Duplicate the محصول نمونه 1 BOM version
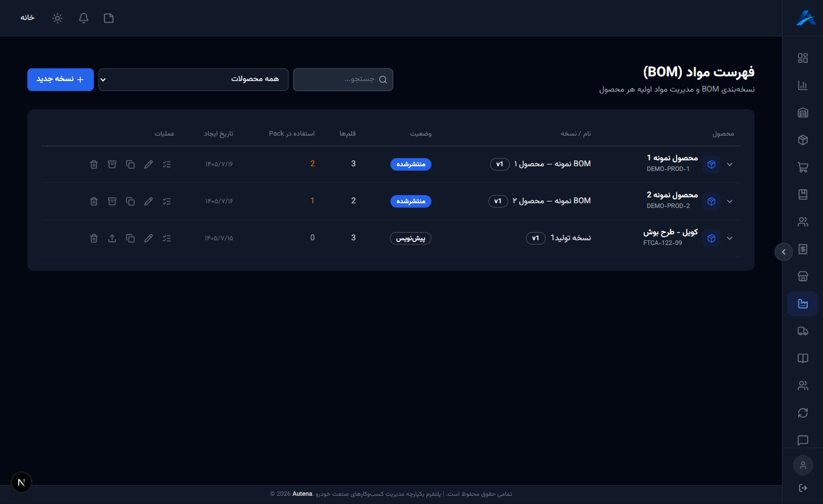The width and height of the screenshot is (823, 504). pyautogui.click(x=131, y=164)
